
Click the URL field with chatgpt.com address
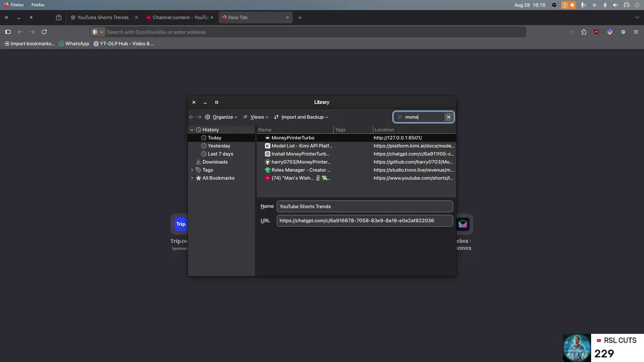pos(365,220)
